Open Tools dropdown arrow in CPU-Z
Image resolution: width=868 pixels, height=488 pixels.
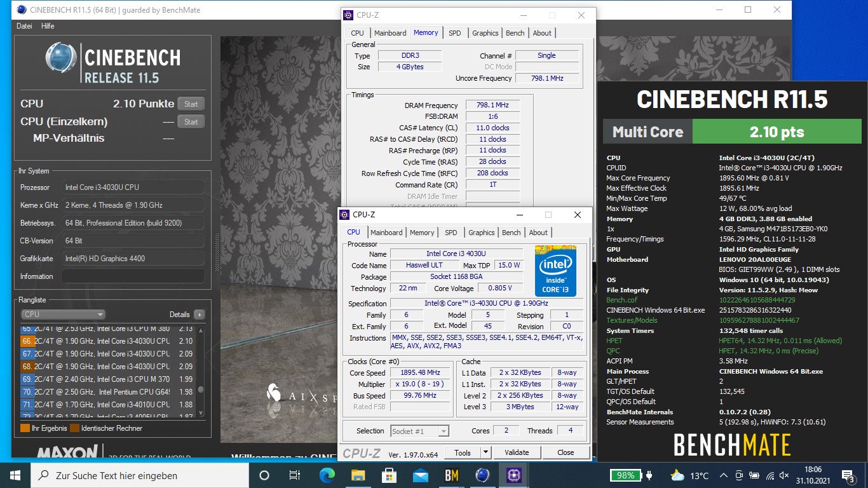tap(485, 452)
